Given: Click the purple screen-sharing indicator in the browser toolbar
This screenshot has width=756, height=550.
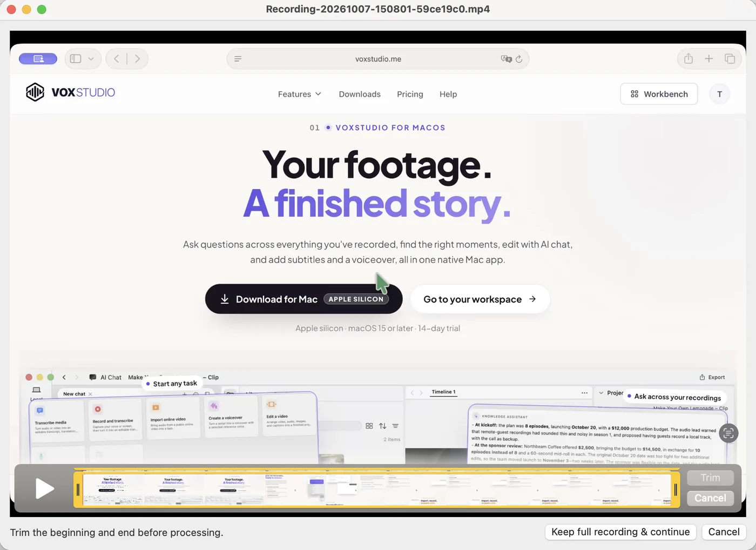Looking at the screenshot, I should [x=38, y=59].
